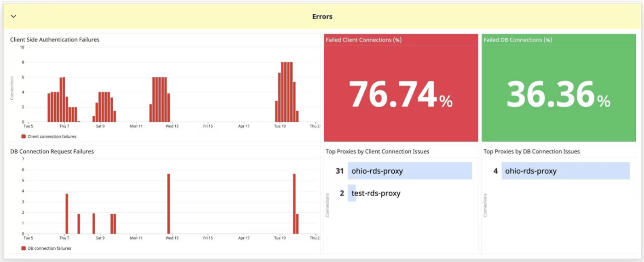
Task: Click the Mon 11 label on authentication chart
Action: tap(136, 126)
